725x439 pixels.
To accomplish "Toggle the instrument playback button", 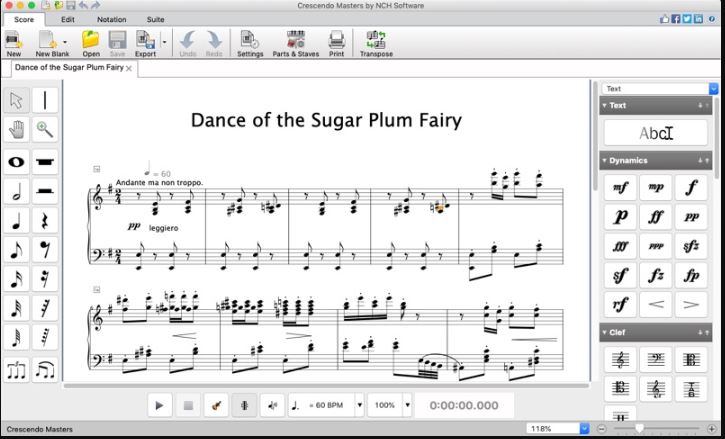I will pyautogui.click(x=215, y=406).
